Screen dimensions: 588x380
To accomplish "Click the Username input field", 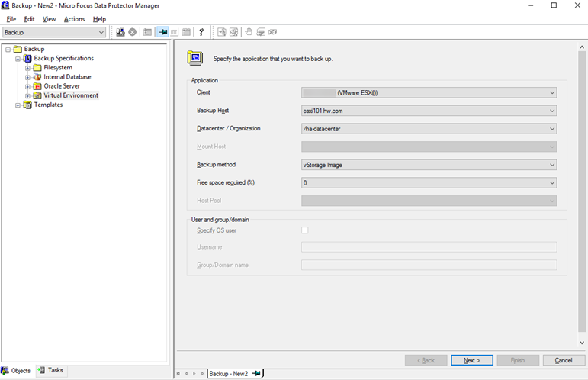I will tap(429, 246).
